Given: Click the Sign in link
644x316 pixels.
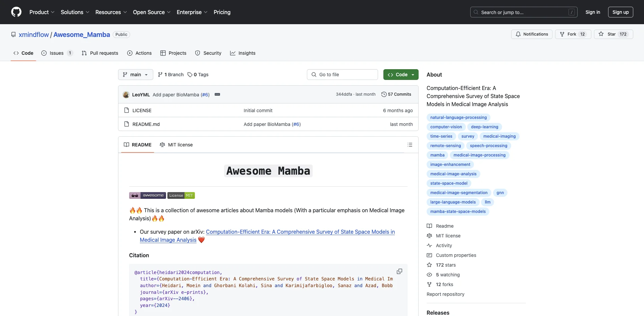Looking at the screenshot, I should coord(593,12).
